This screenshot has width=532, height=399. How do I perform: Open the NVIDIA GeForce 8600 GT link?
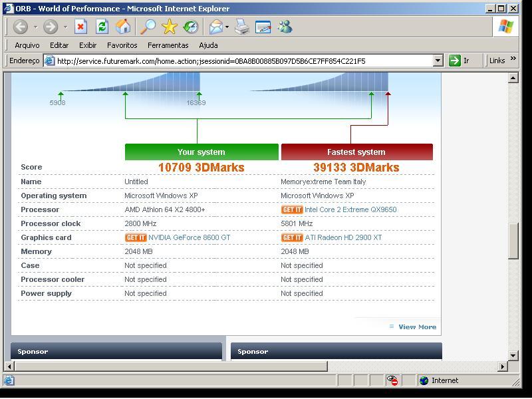(x=190, y=237)
